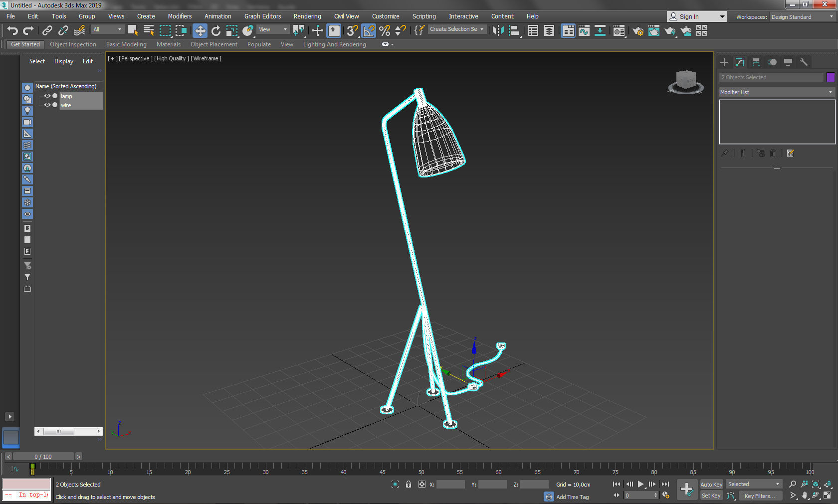
Task: Activate Select and Link tool
Action: click(47, 31)
